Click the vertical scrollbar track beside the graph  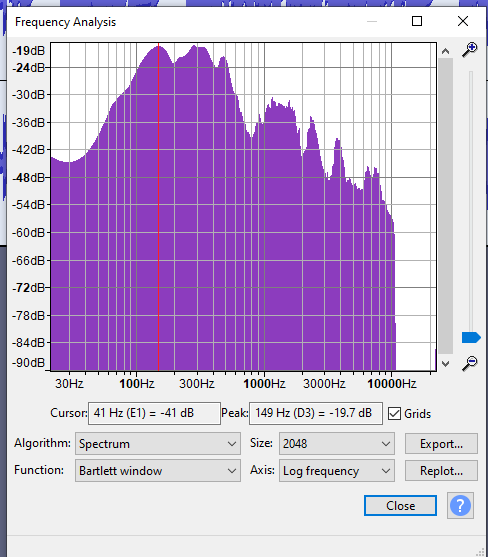tap(445, 206)
